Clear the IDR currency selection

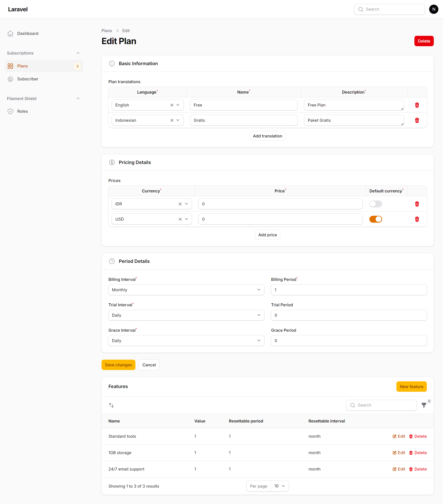coord(180,204)
